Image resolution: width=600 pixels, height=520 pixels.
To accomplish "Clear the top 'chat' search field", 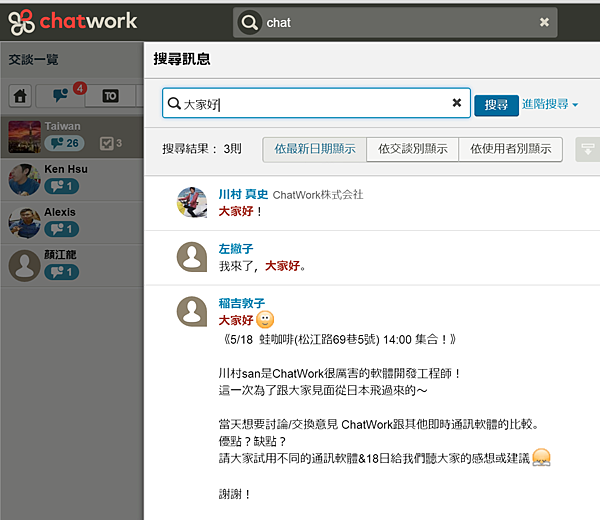I will point(544,22).
